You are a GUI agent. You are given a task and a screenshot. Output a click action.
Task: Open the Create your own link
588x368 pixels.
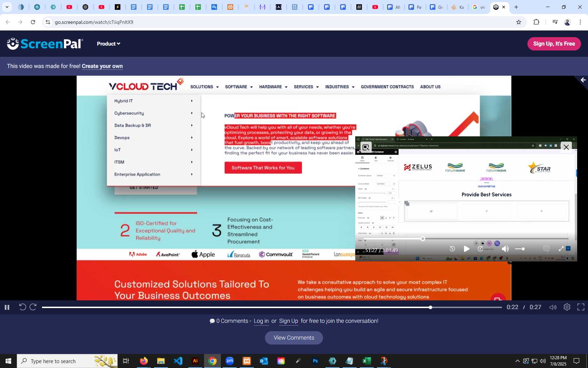pos(102,66)
